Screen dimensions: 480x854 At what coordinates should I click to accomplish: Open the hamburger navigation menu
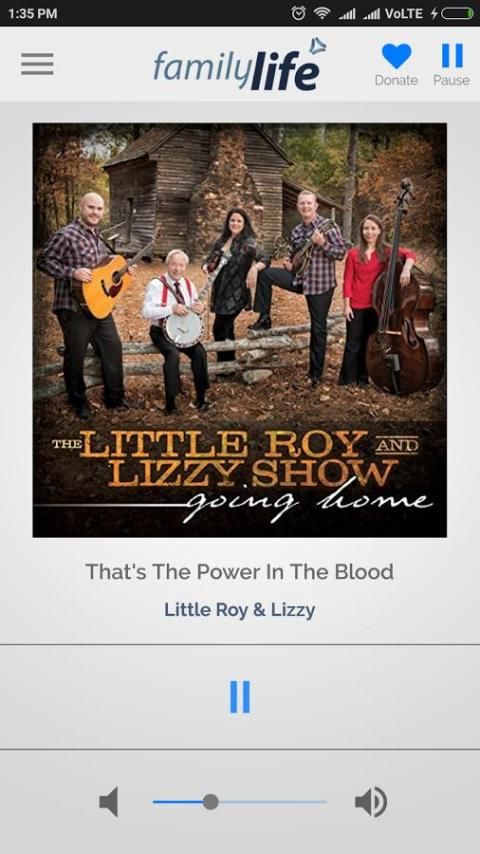[x=37, y=64]
